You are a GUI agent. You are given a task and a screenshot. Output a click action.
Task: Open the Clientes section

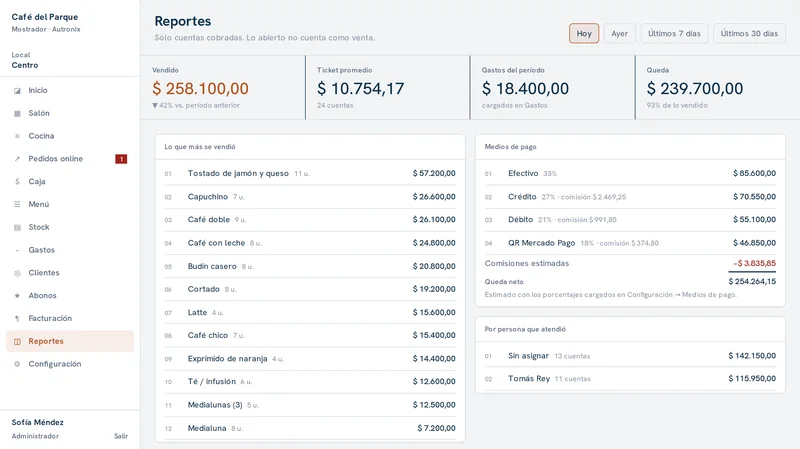tap(70, 272)
